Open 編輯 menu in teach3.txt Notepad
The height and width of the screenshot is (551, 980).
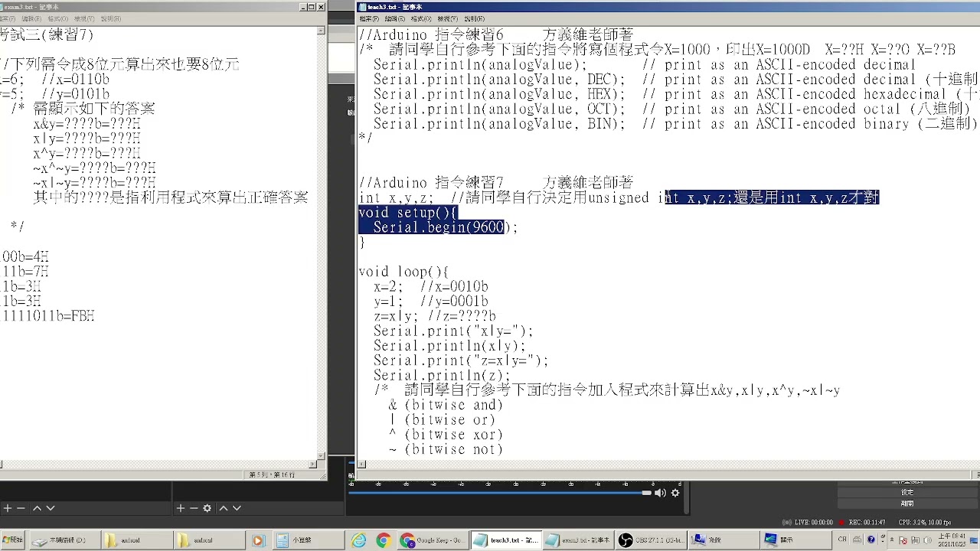394,18
